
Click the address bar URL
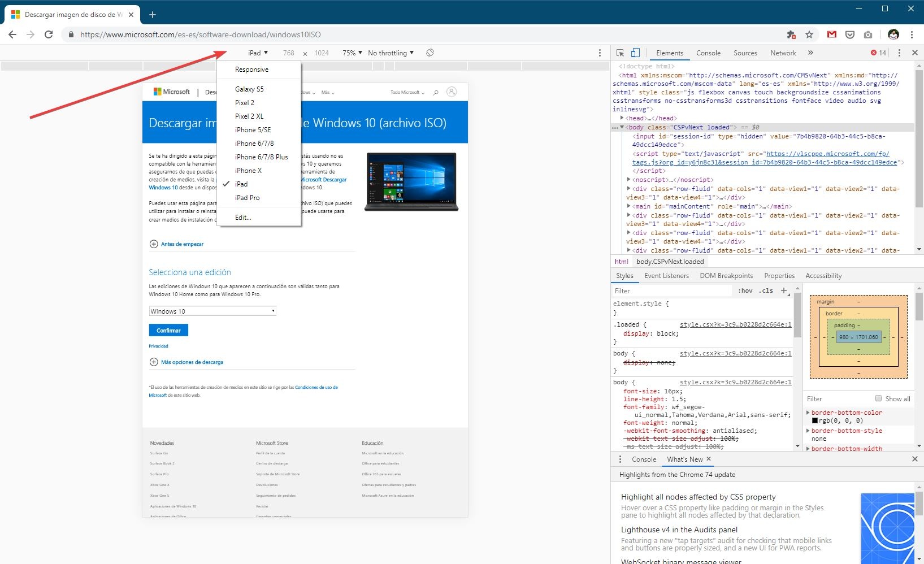coord(201,34)
